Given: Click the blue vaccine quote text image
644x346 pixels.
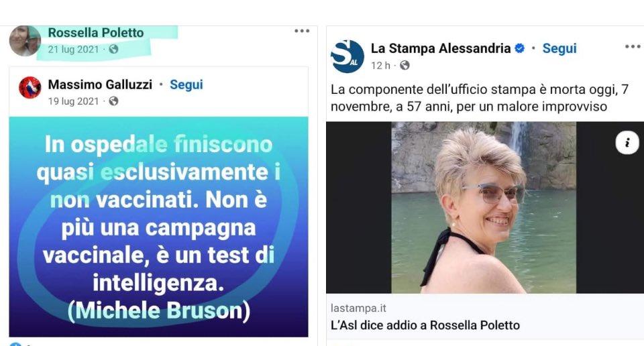Looking at the screenshot, I should tap(158, 227).
